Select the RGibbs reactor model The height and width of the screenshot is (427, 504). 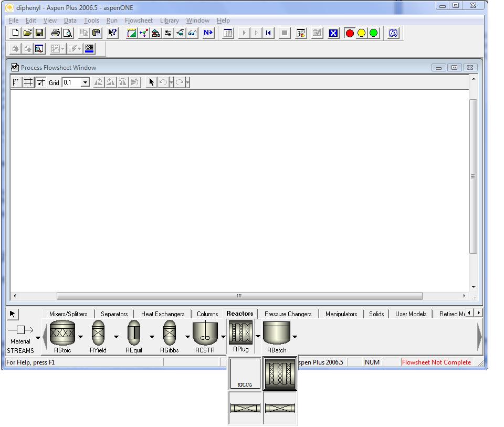pyautogui.click(x=170, y=337)
